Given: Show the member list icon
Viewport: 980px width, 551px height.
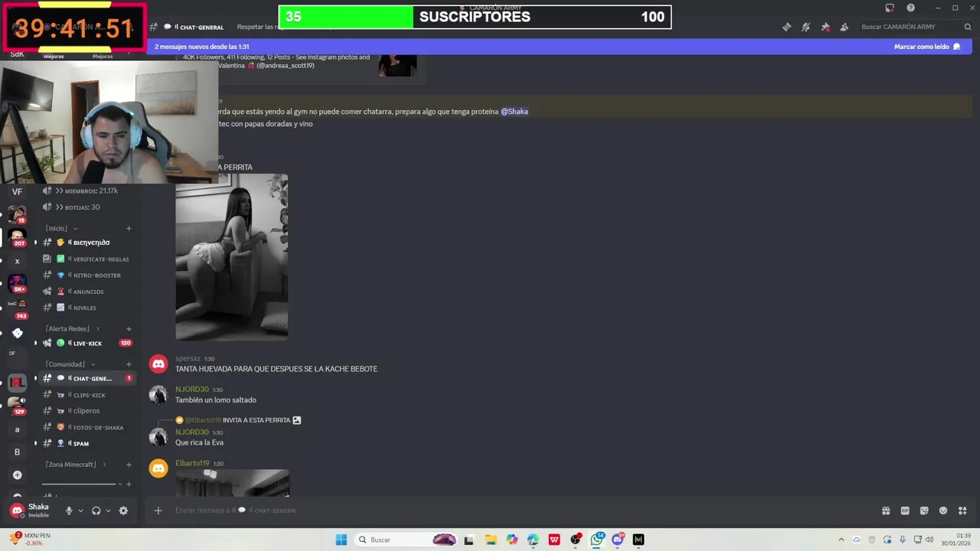Looking at the screenshot, I should pos(844,27).
